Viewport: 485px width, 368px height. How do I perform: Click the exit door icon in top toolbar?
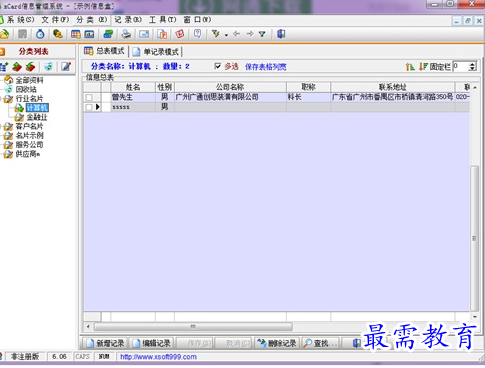[281, 34]
